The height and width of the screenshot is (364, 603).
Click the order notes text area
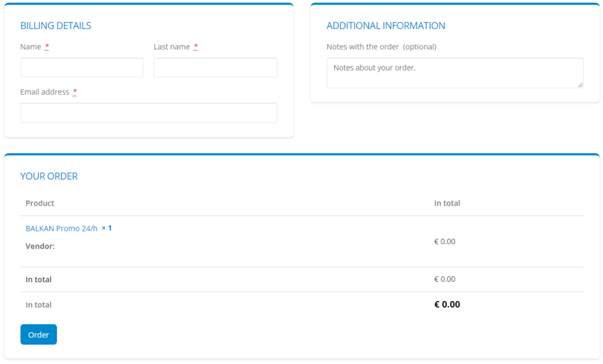pyautogui.click(x=455, y=73)
